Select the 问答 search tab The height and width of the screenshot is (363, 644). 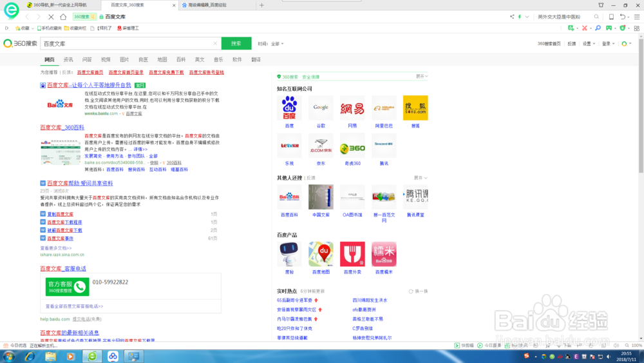87,59
